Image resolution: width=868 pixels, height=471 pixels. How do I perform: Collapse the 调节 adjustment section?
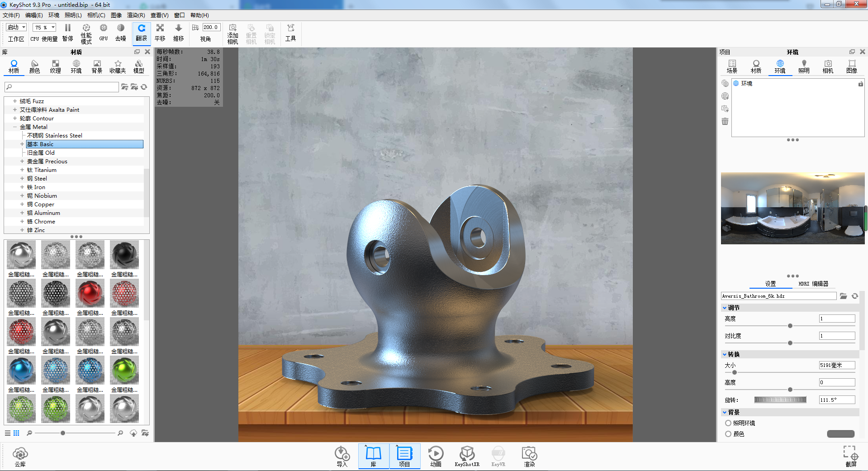click(x=725, y=308)
